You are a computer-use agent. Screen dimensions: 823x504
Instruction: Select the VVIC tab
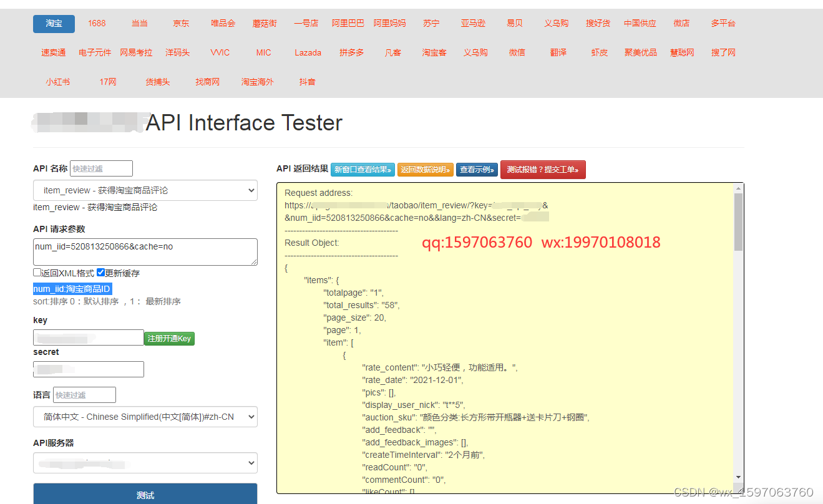click(220, 53)
